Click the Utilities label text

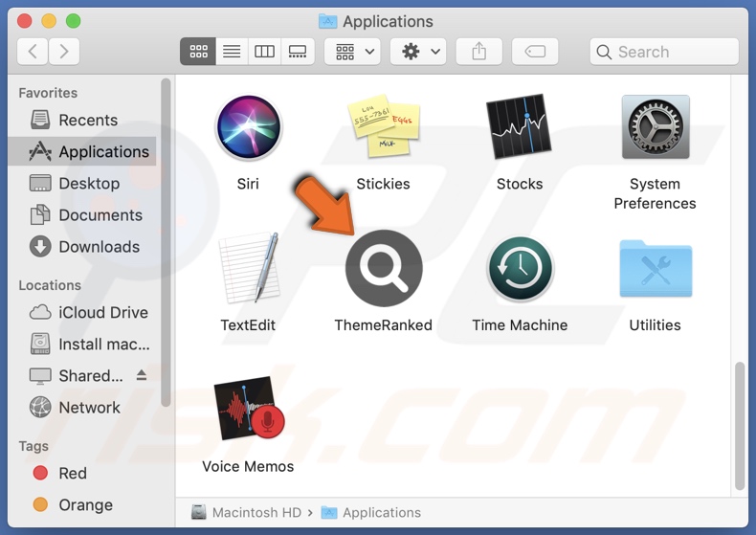655,324
